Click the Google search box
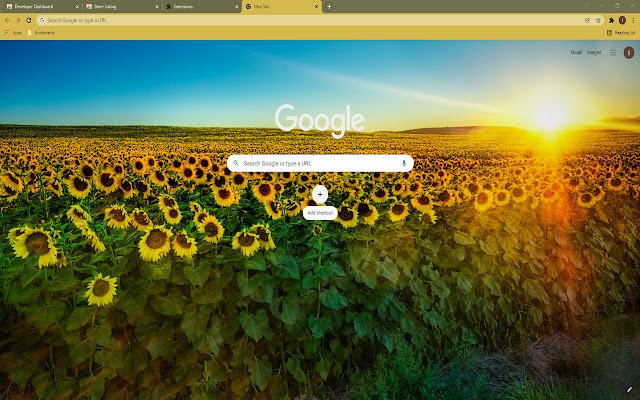The width and height of the screenshot is (640, 400). (320, 163)
